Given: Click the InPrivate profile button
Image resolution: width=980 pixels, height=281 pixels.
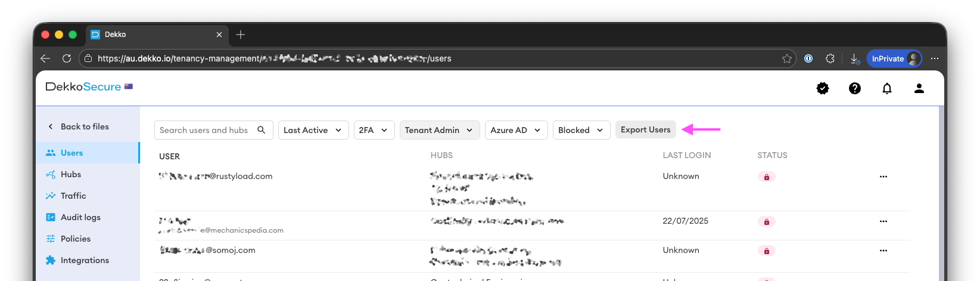Looking at the screenshot, I should point(894,58).
